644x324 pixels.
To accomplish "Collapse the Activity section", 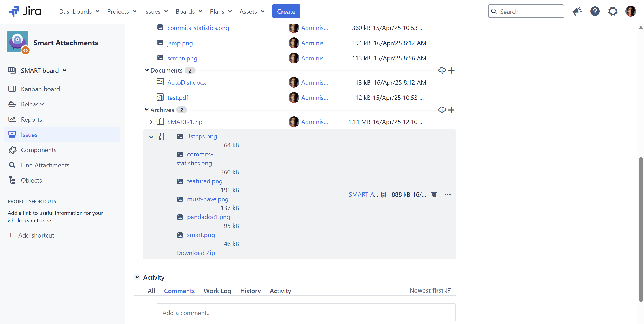I will point(137,277).
